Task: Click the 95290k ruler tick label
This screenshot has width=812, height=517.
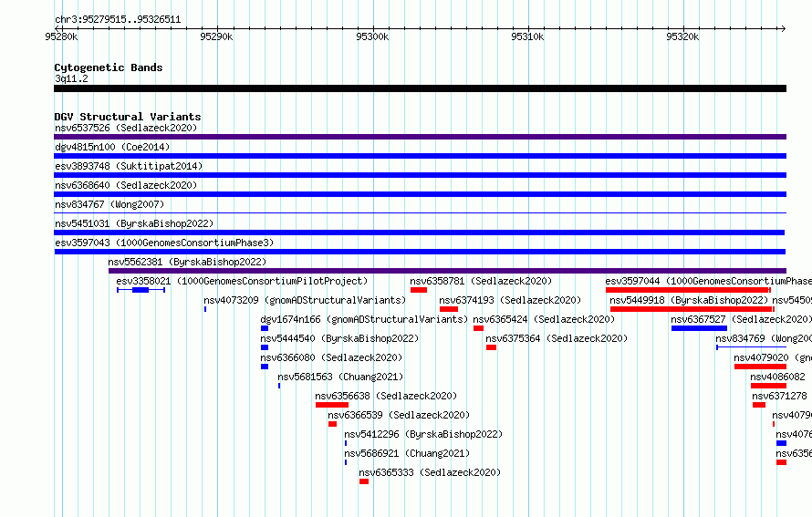Action: (x=216, y=36)
